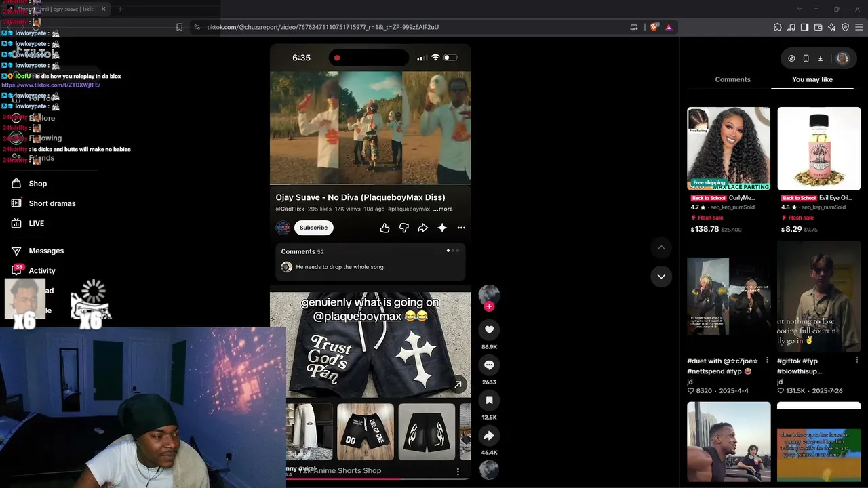Select the You may like tab
The image size is (868, 488).
click(812, 79)
